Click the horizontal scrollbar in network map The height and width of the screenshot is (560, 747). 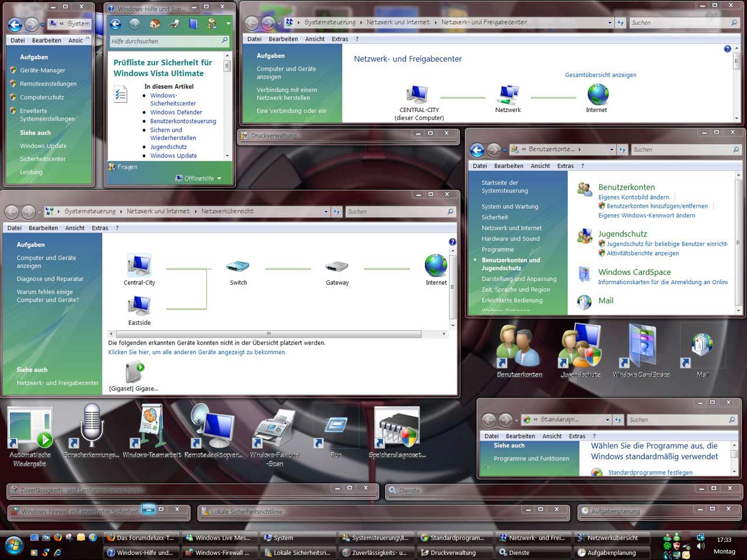(268, 334)
